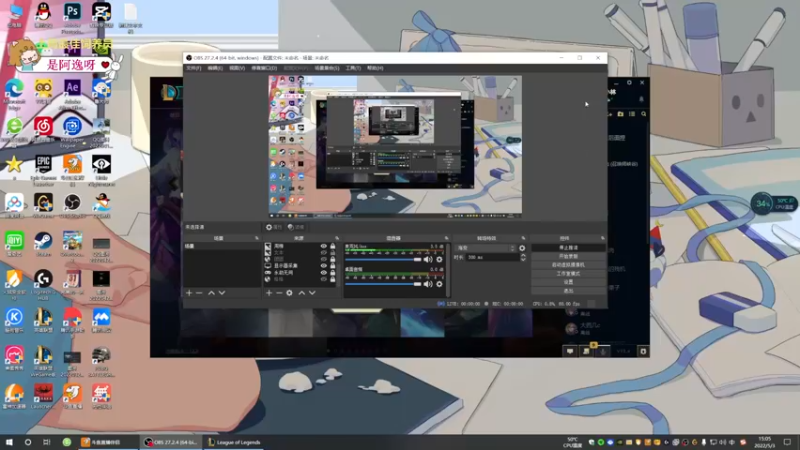Move the scene up in the Scenes panel
Screen dimensions: 800x450
click(x=211, y=293)
